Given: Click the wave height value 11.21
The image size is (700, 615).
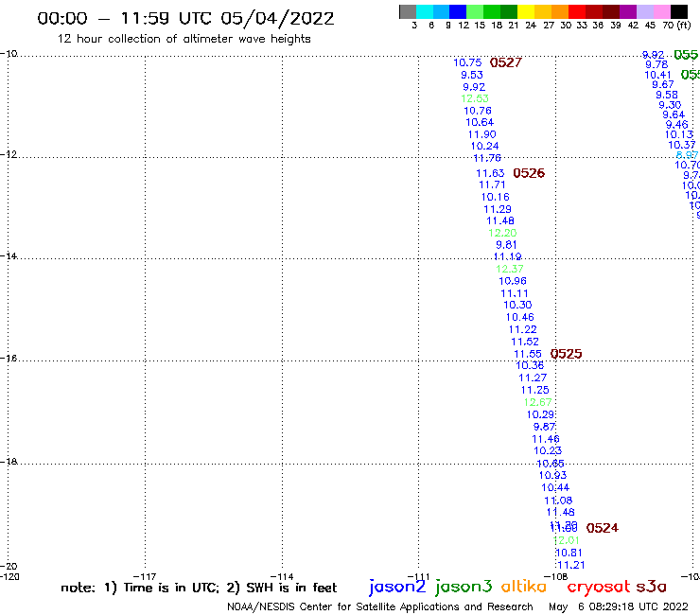Looking at the screenshot, I should [571, 566].
